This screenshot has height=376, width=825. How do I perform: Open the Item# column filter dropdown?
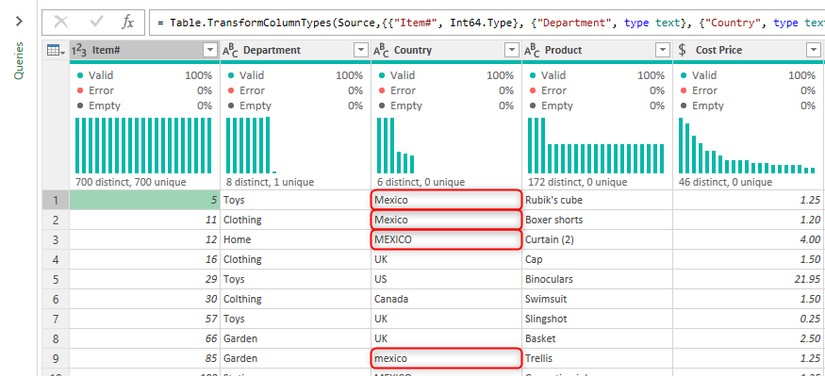point(210,50)
